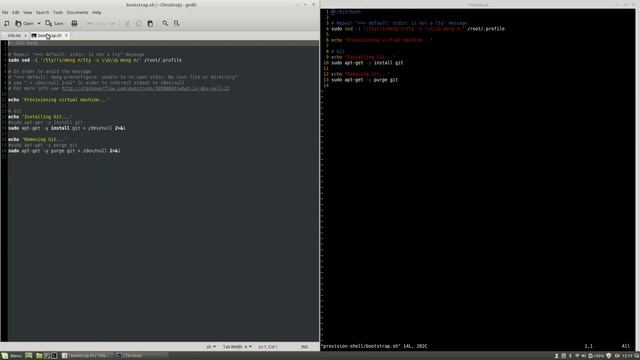Image resolution: width=640 pixels, height=360 pixels.
Task: Open the shield update manager tray icon
Action: tap(609, 356)
